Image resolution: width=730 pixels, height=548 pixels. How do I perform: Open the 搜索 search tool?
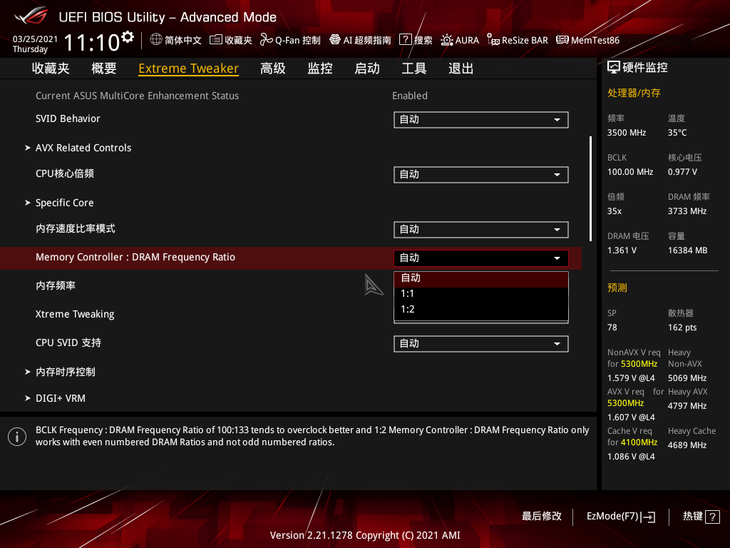coord(416,40)
